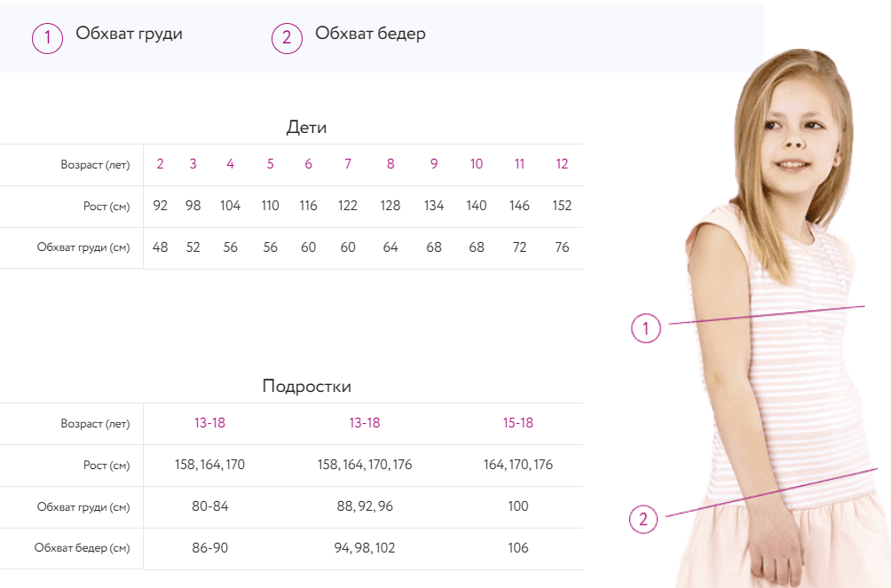The image size is (891, 588).
Task: Select age 5 in the Дети age row
Action: coord(271,164)
